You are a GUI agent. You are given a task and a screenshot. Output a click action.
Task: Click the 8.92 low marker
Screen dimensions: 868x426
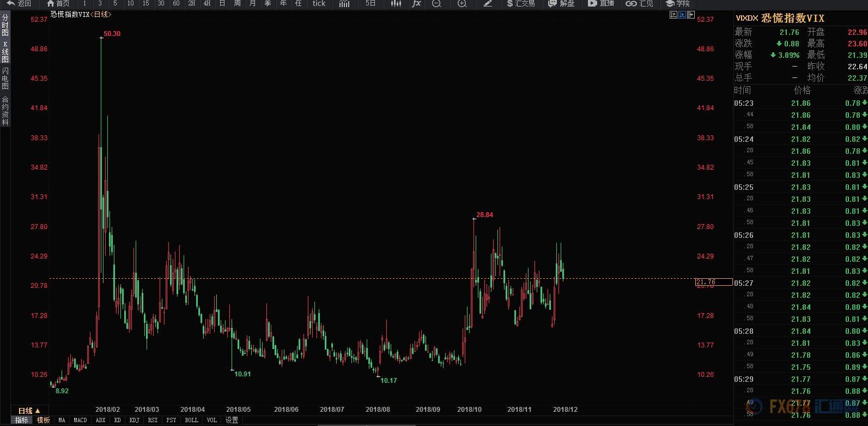tap(62, 391)
